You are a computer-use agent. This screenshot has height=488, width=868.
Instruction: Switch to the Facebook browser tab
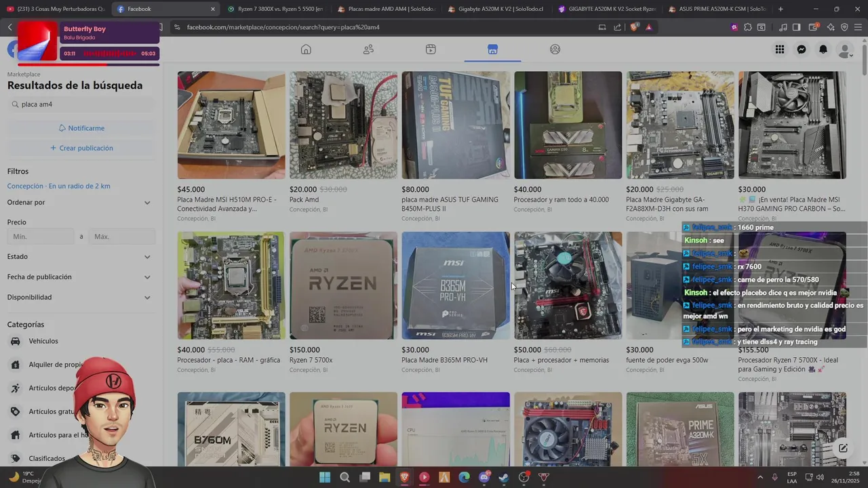[x=165, y=9]
